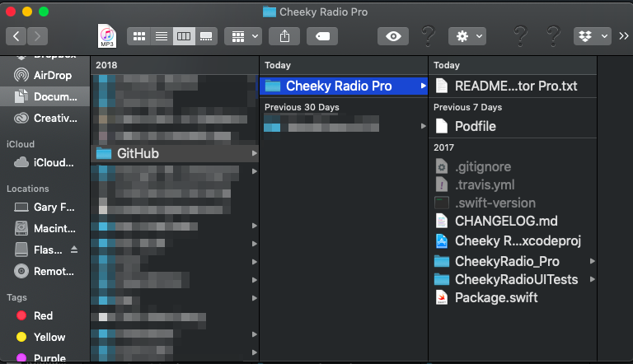Show more toolbar items via double chevron
633x364 pixels.
click(x=623, y=36)
